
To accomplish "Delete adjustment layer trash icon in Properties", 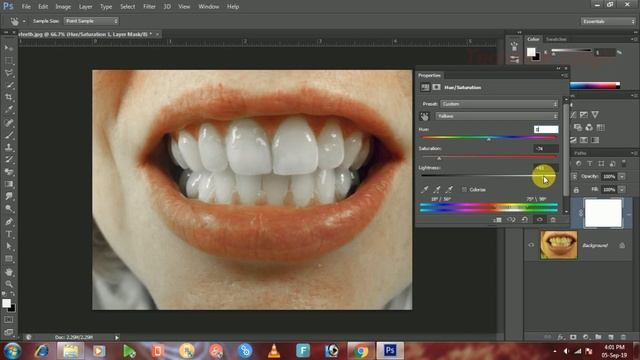I will 553,220.
